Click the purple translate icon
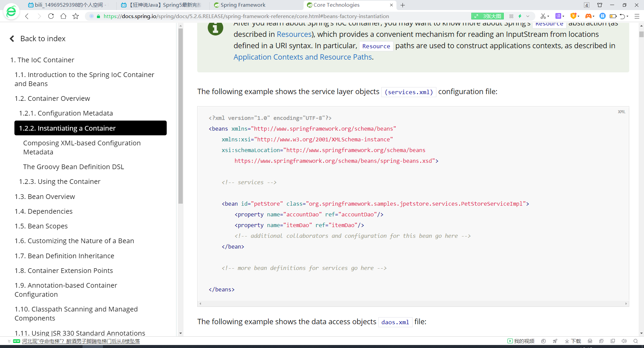 pyautogui.click(x=558, y=16)
